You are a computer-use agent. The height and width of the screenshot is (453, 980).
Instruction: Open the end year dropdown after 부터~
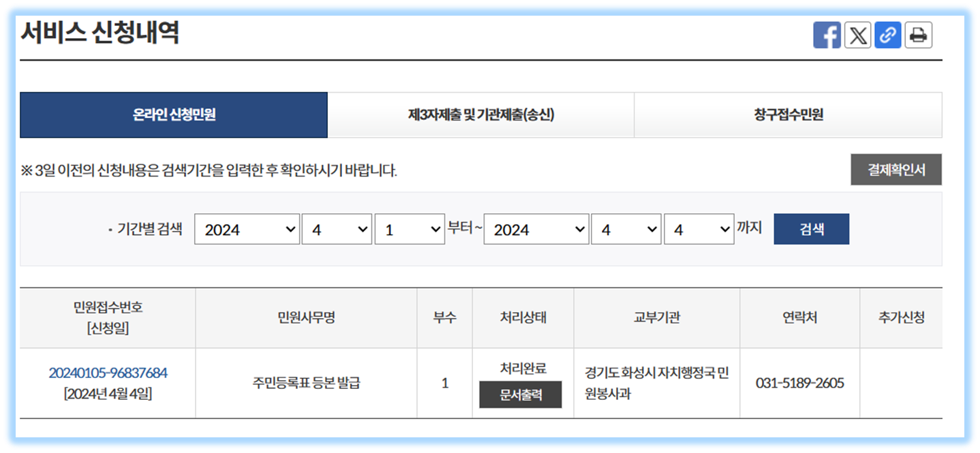pos(536,229)
